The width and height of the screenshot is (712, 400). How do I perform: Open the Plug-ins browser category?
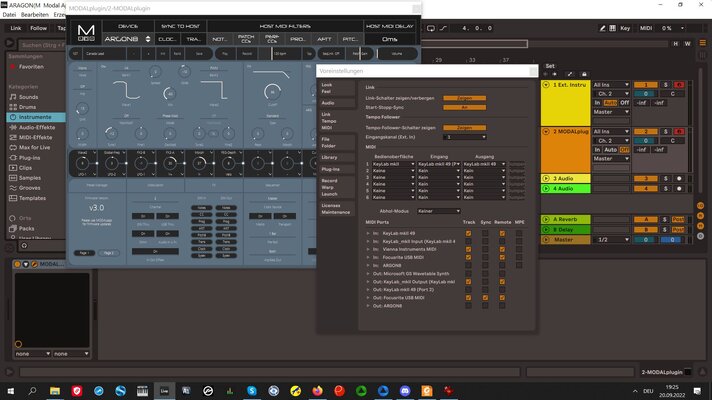click(x=29, y=158)
